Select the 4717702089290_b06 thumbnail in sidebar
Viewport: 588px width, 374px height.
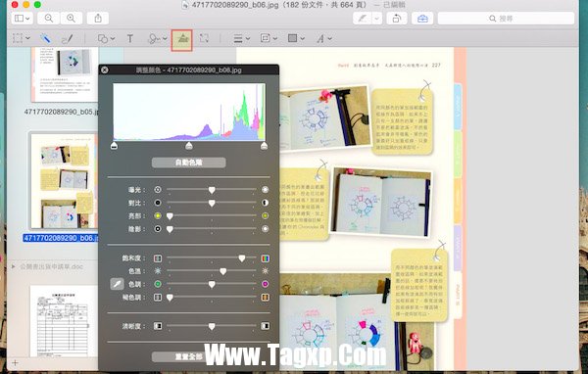point(64,181)
